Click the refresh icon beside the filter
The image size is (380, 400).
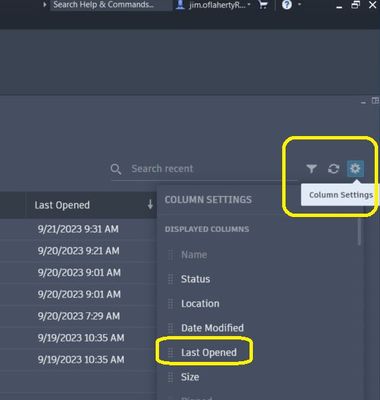click(x=333, y=169)
